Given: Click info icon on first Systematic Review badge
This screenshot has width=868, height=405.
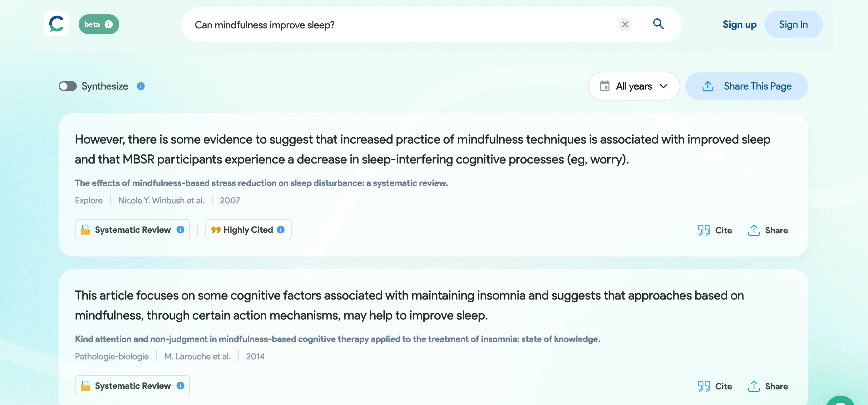Looking at the screenshot, I should [180, 230].
